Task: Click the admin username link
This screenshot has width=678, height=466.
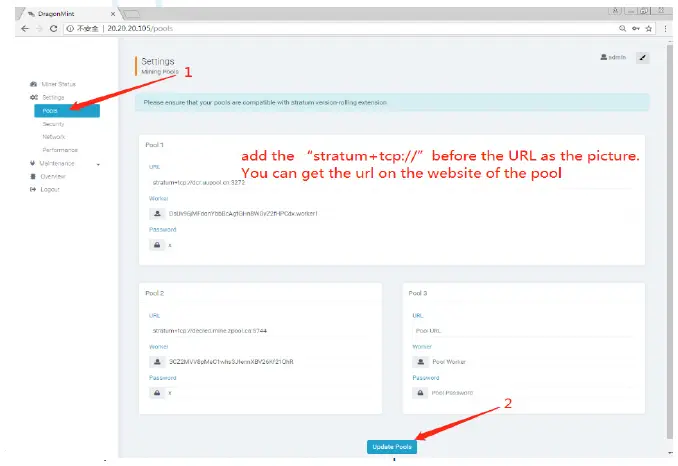Action: pos(617,57)
